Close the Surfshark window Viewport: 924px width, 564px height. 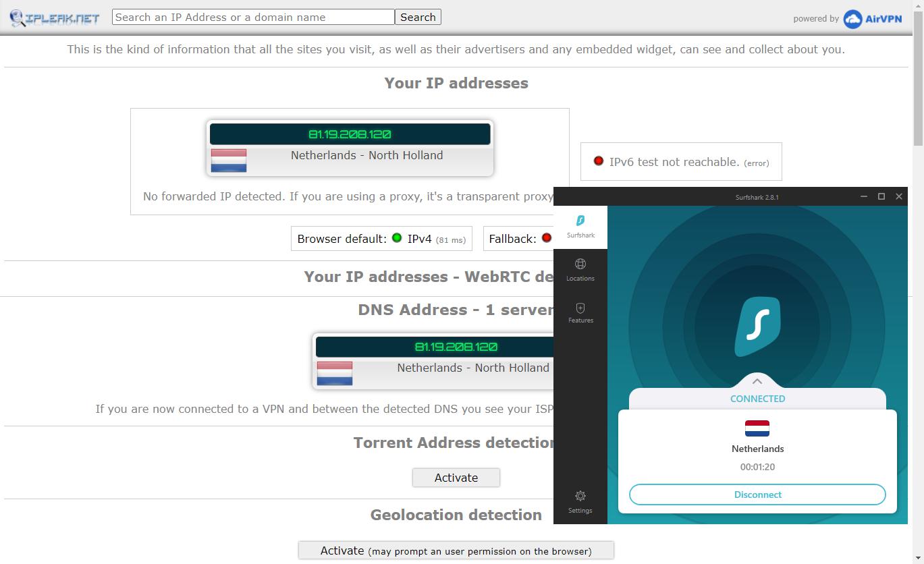(899, 196)
